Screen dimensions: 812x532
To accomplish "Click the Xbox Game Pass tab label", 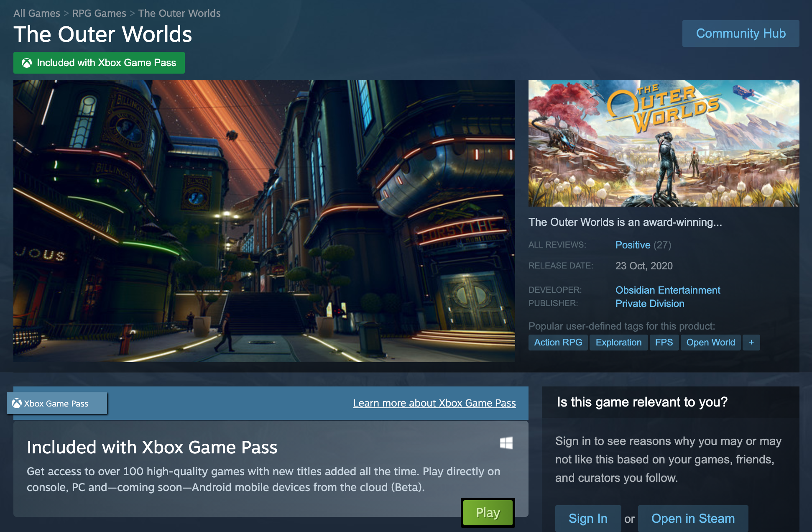I will (x=56, y=404).
